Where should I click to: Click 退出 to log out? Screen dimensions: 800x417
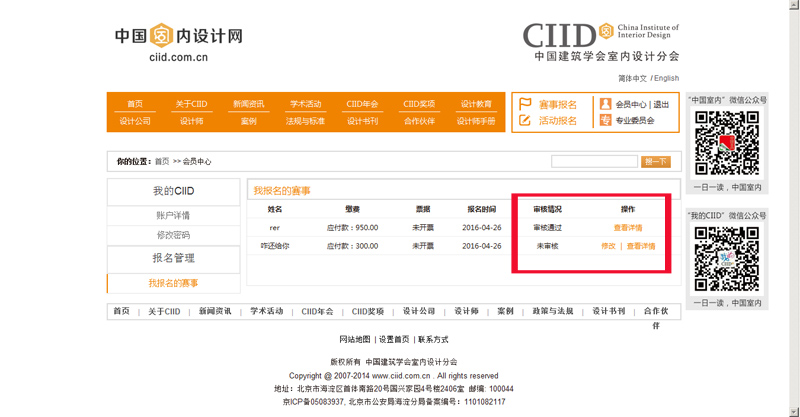tap(661, 105)
